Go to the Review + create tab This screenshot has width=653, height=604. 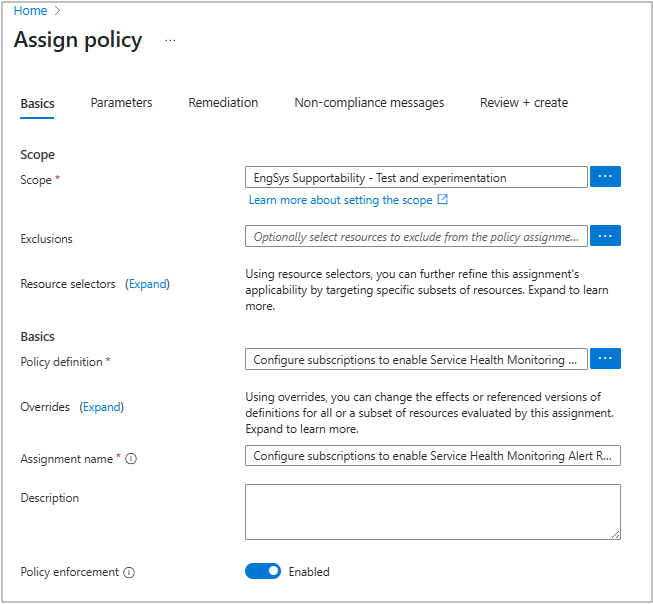(523, 103)
